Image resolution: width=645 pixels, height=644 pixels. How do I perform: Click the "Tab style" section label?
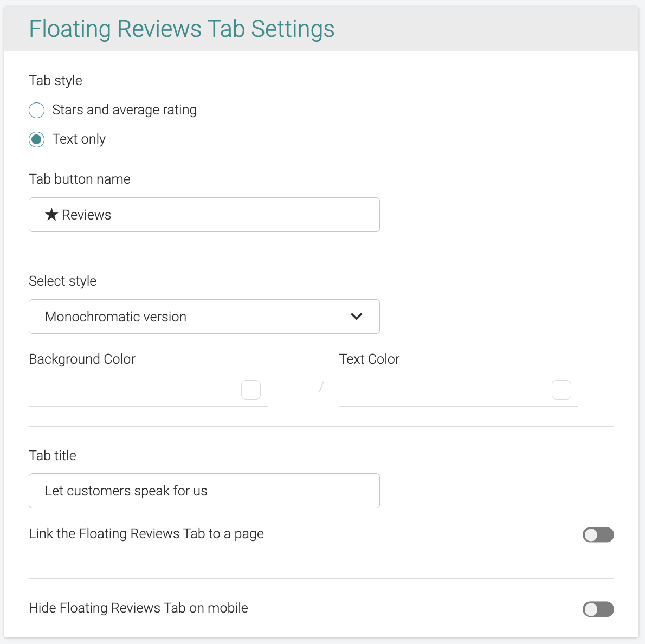tap(55, 81)
